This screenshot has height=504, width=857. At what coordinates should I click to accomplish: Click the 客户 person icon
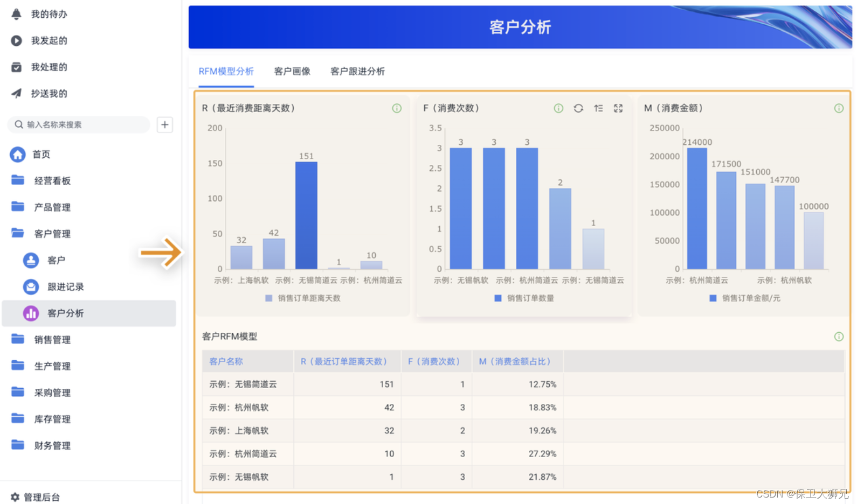[31, 260]
